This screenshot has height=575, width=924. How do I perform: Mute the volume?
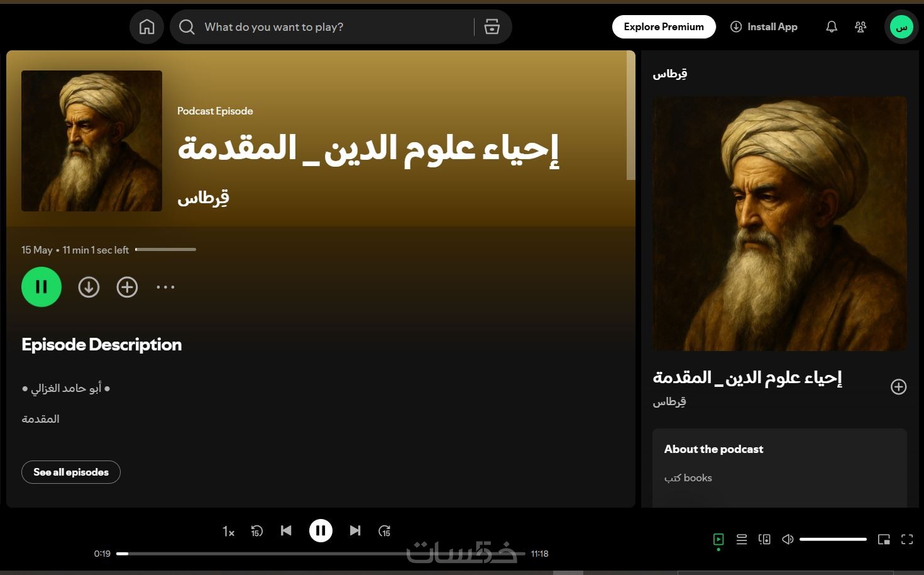(788, 539)
